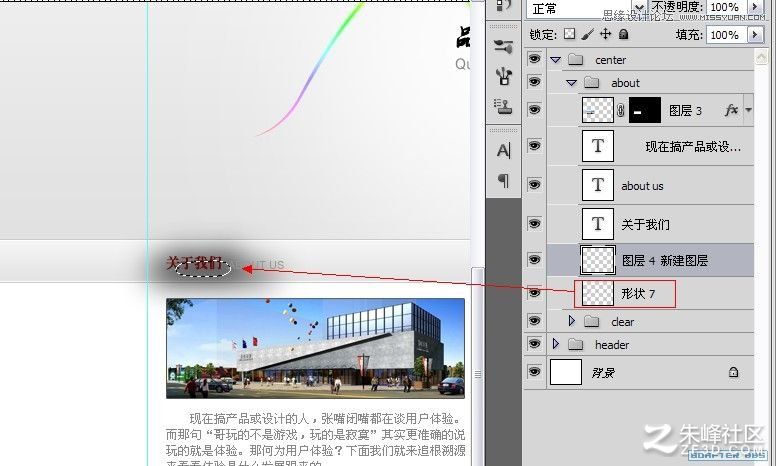
Task: Collapse the center group
Action: pyautogui.click(x=555, y=60)
